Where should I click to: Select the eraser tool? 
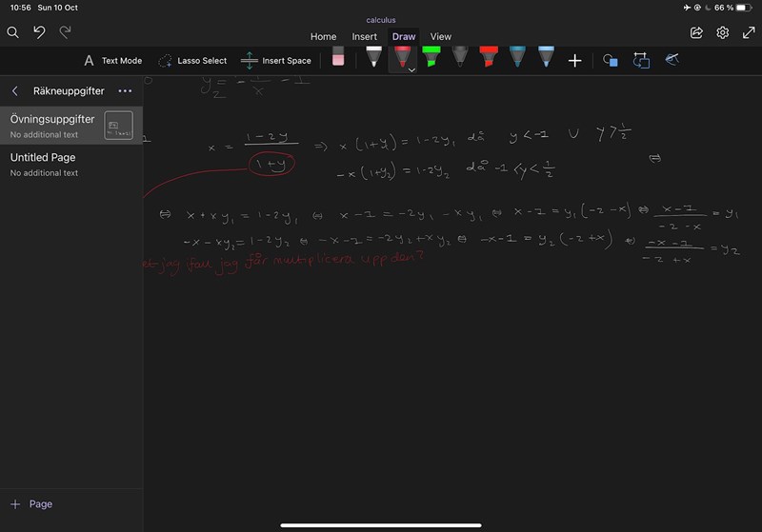337,59
